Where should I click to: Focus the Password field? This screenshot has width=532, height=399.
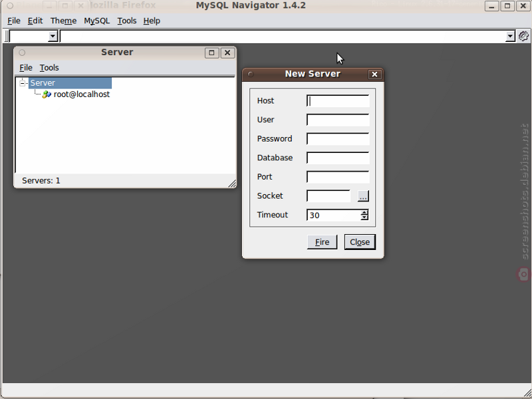click(x=338, y=139)
